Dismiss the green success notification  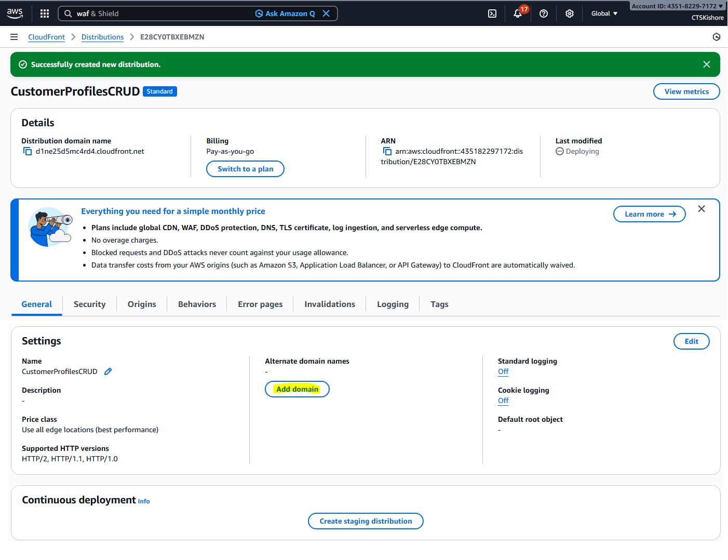point(706,64)
